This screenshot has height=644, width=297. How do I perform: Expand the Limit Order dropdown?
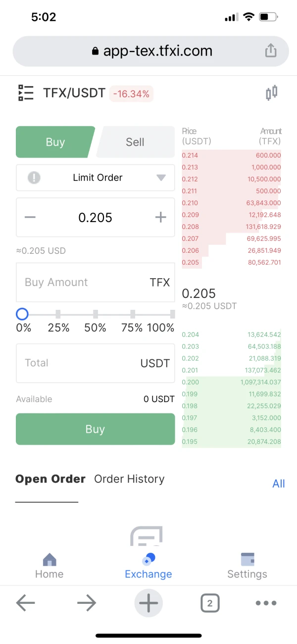click(x=96, y=177)
